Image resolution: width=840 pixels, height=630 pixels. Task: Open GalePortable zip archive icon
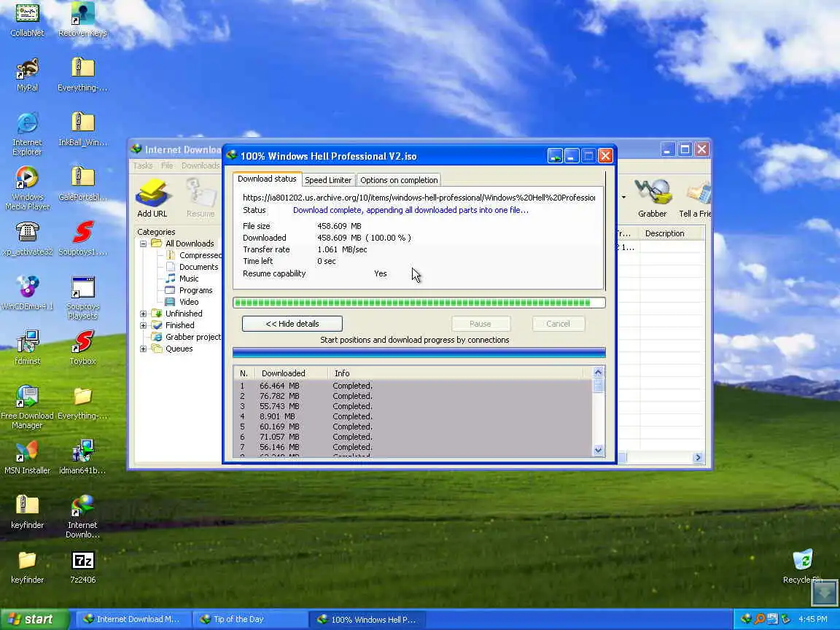point(82,184)
